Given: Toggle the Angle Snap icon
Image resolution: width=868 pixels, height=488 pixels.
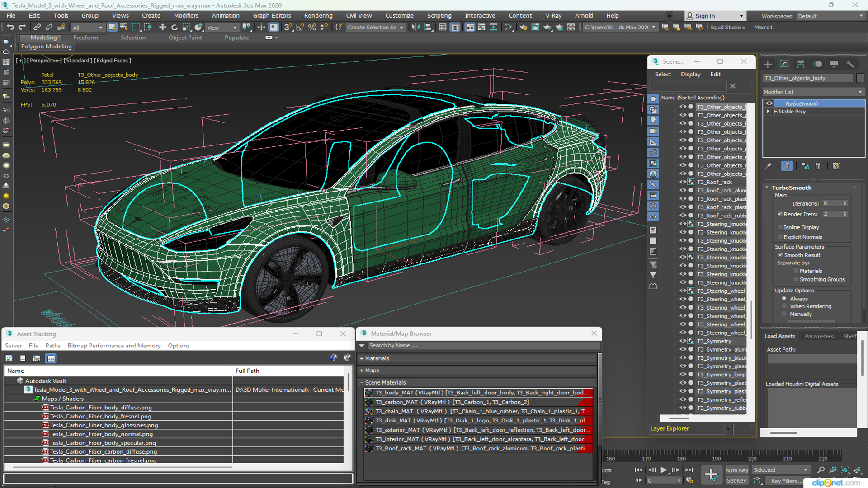Looking at the screenshot, I should [x=300, y=28].
